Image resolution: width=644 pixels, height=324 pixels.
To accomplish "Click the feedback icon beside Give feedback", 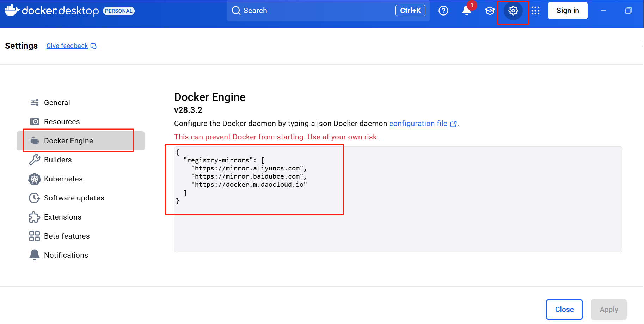I will (93, 46).
